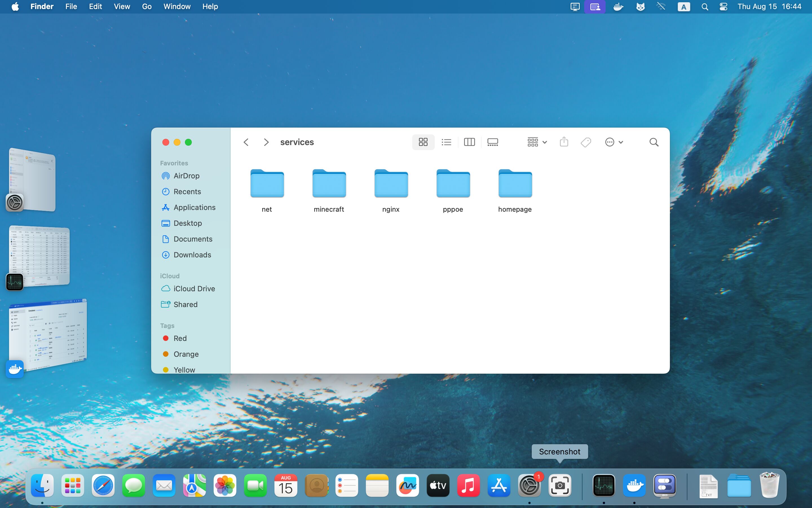
Task: Open Safari from the Dock
Action: pyautogui.click(x=103, y=485)
